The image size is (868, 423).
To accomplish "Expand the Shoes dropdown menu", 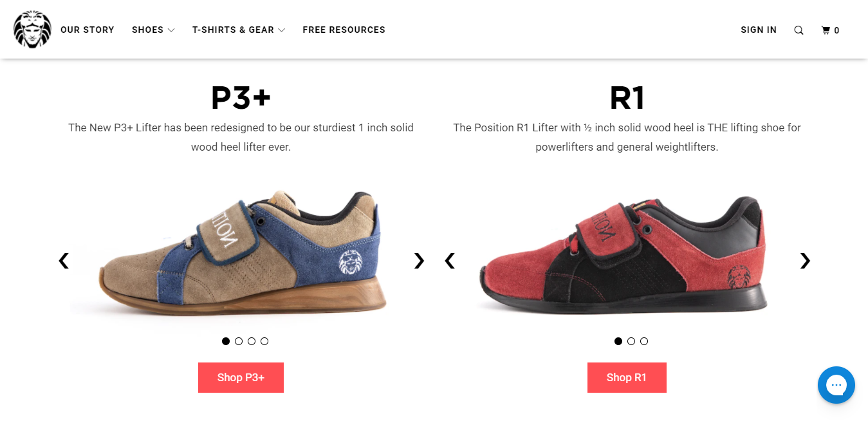I will pos(153,30).
